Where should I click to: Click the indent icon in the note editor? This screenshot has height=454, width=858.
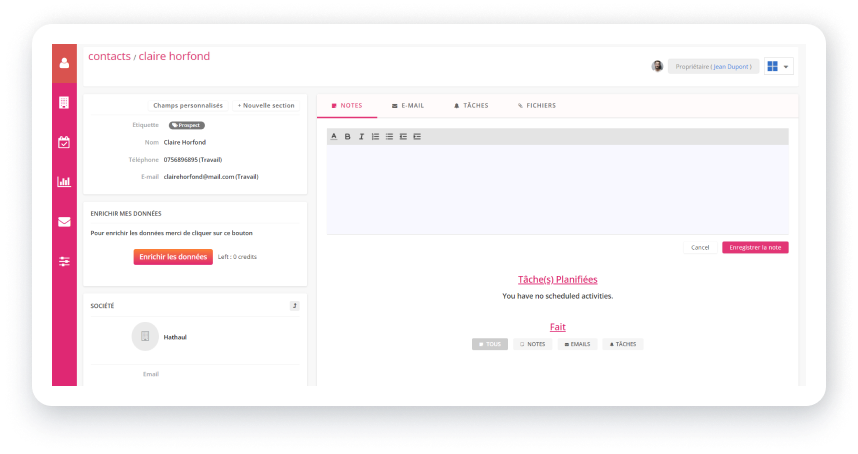pos(417,136)
